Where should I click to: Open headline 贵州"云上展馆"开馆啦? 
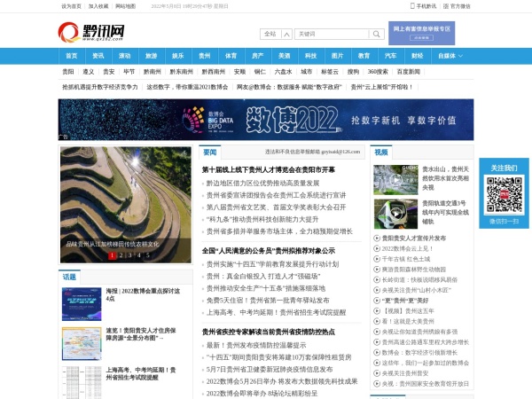pos(381,87)
